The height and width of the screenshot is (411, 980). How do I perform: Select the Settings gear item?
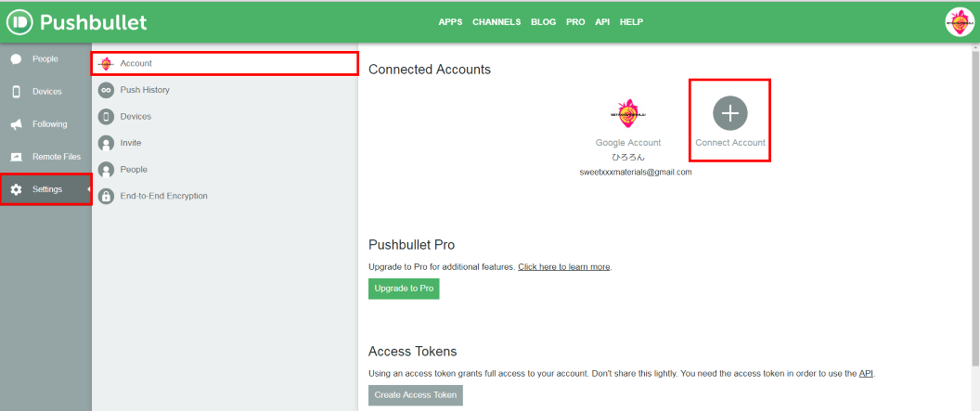pyautogui.click(x=46, y=189)
